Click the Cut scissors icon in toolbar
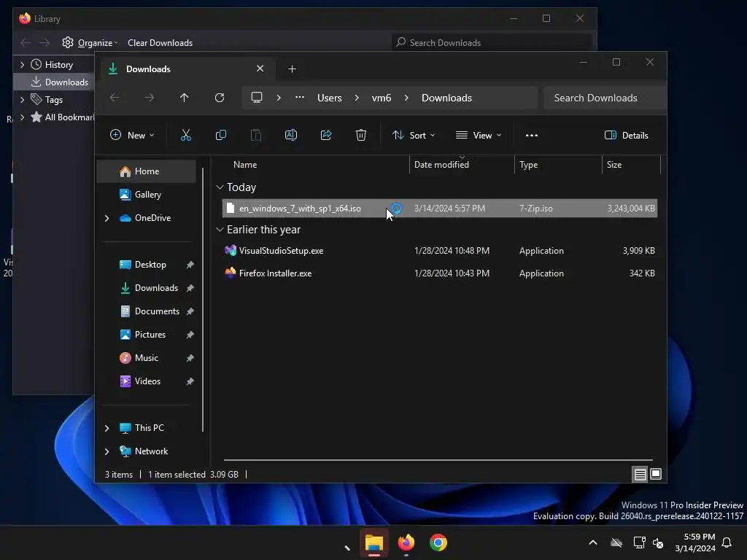This screenshot has height=560, width=747. click(186, 135)
